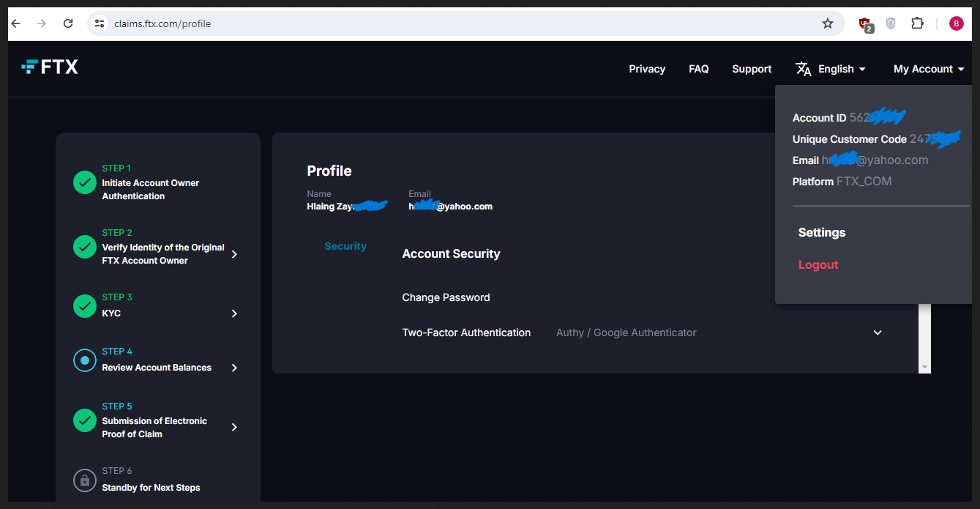The height and width of the screenshot is (509, 980).
Task: Click Step 2 green checkmark icon
Action: point(85,247)
